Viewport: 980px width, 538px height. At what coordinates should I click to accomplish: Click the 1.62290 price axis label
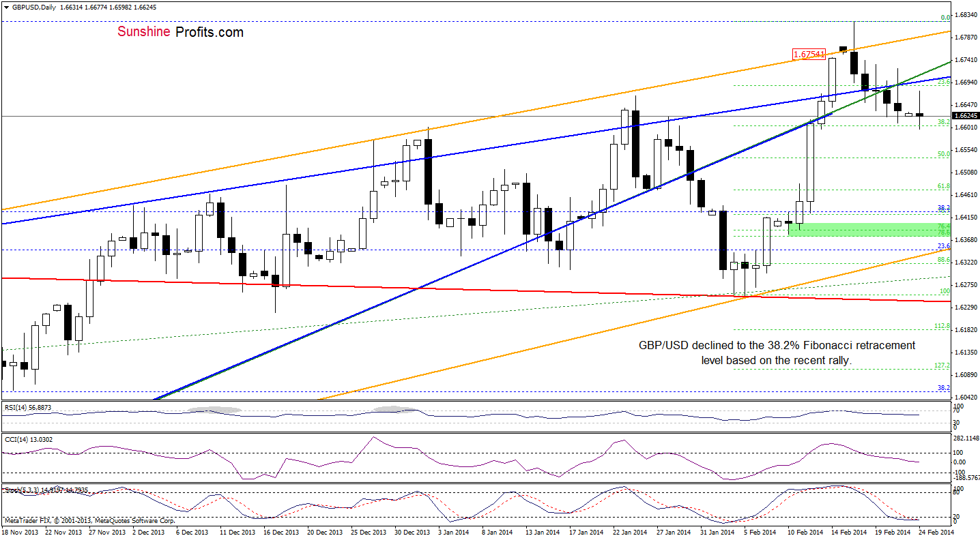click(966, 307)
